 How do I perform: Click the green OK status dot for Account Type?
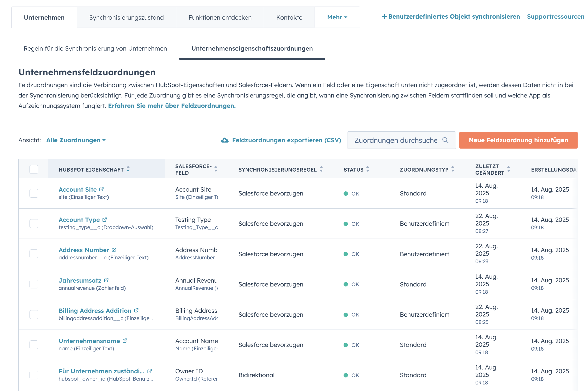(346, 224)
